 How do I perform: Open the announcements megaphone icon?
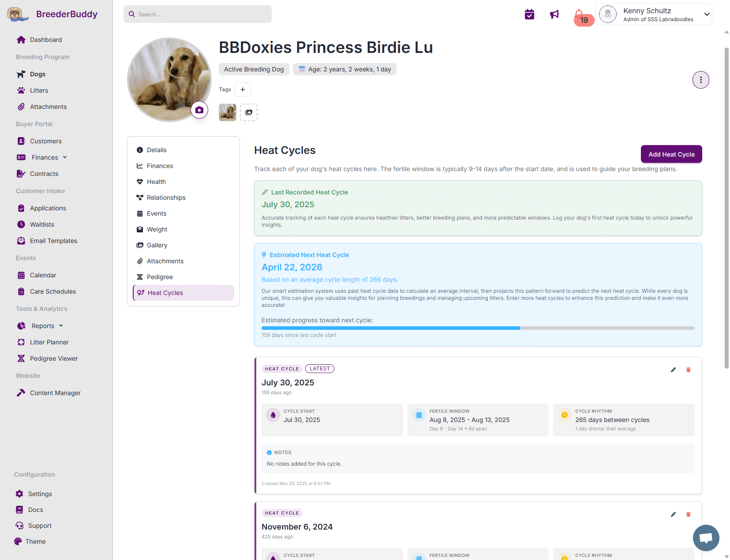coord(554,14)
